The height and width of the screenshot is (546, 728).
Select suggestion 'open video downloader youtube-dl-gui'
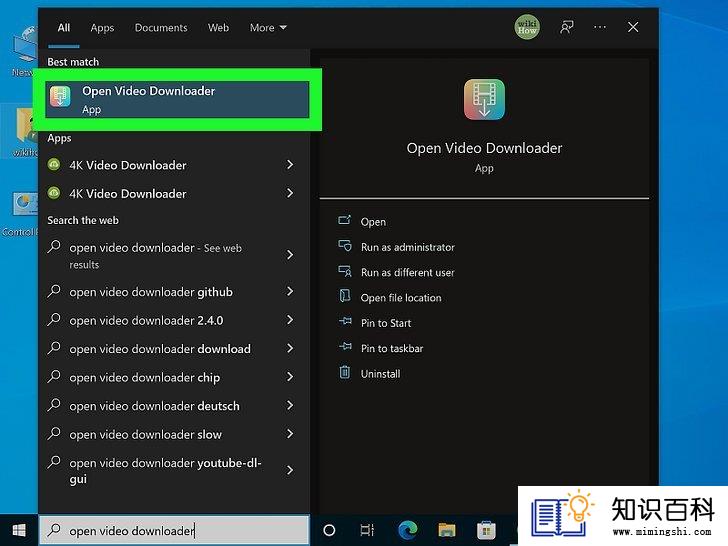[174, 470]
